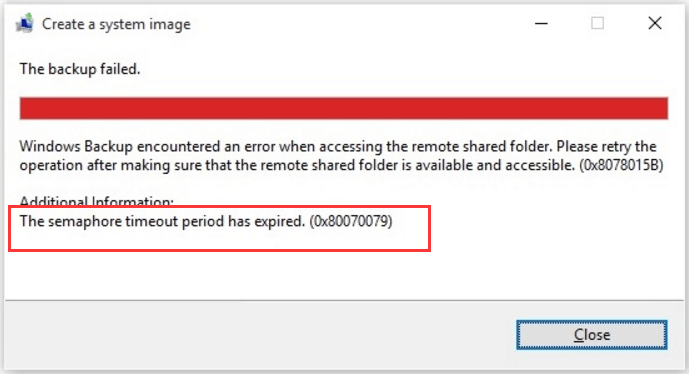The image size is (690, 374).
Task: Minimize the Create a system image window
Action: tap(541, 23)
